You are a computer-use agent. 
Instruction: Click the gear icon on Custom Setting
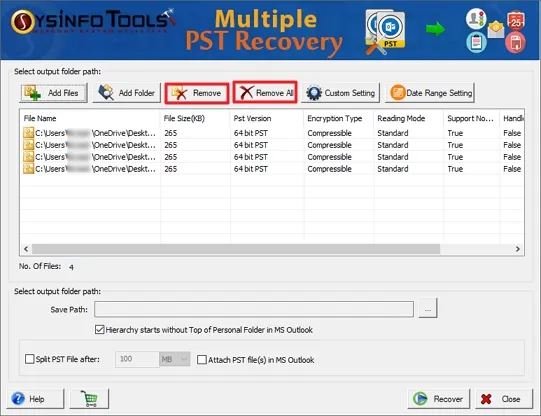pyautogui.click(x=314, y=93)
